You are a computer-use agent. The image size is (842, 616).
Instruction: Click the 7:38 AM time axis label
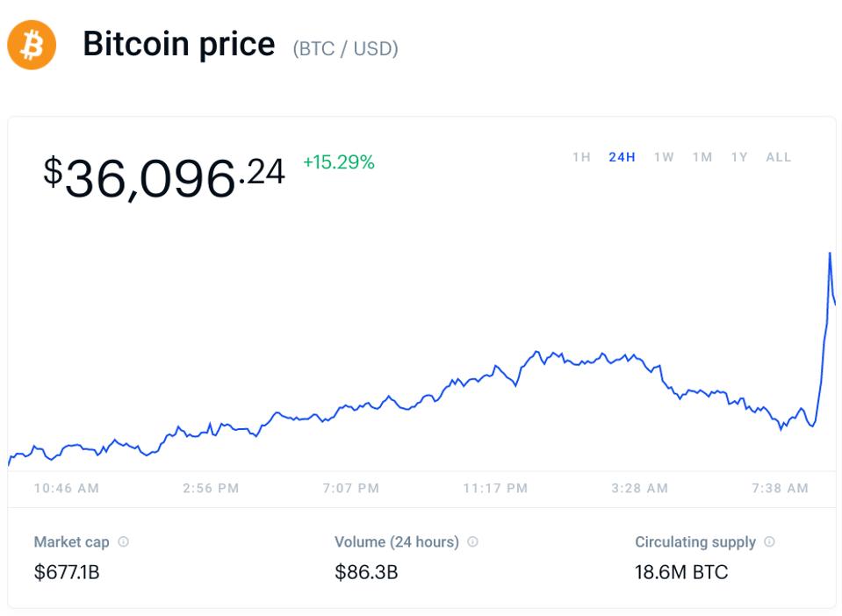(780, 488)
